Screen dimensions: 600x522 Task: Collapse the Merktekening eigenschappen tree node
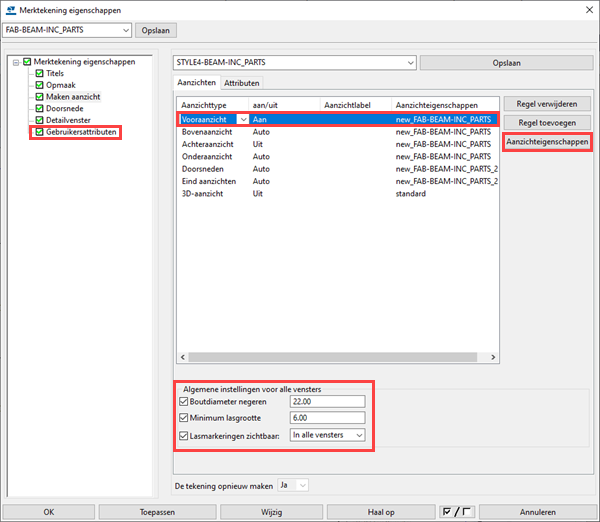pyautogui.click(x=16, y=62)
